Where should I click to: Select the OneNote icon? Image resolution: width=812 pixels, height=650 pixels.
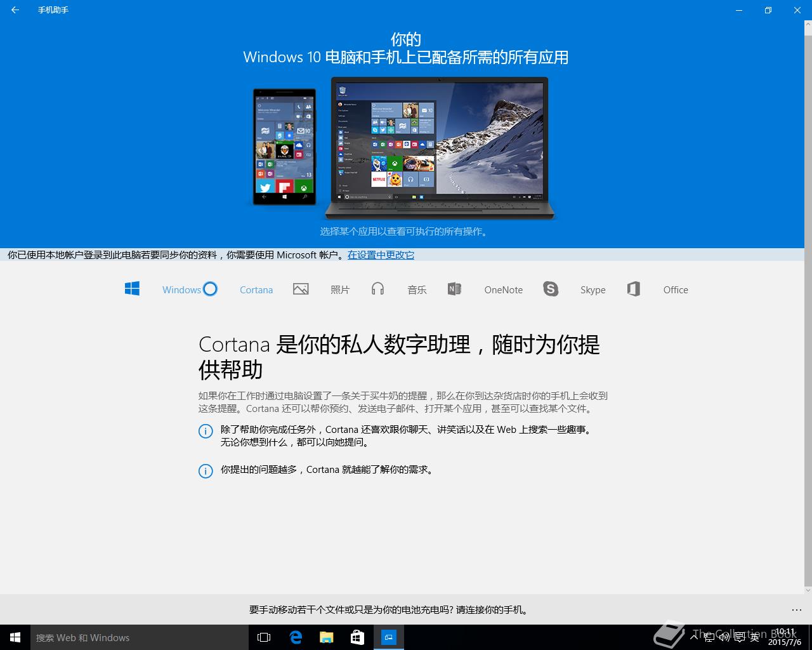454,289
